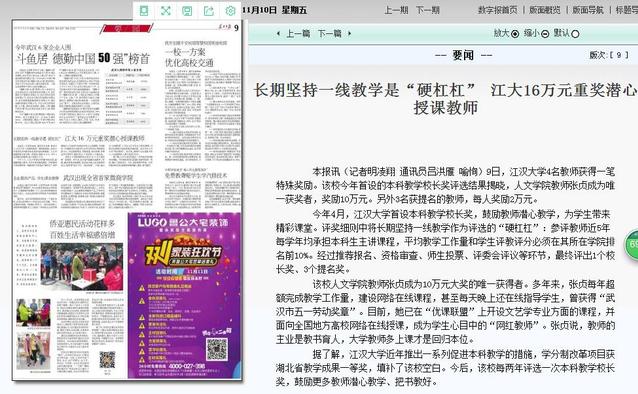Click the page view icon in overlay toolbar
This screenshot has width=638, height=394.
(x=144, y=11)
